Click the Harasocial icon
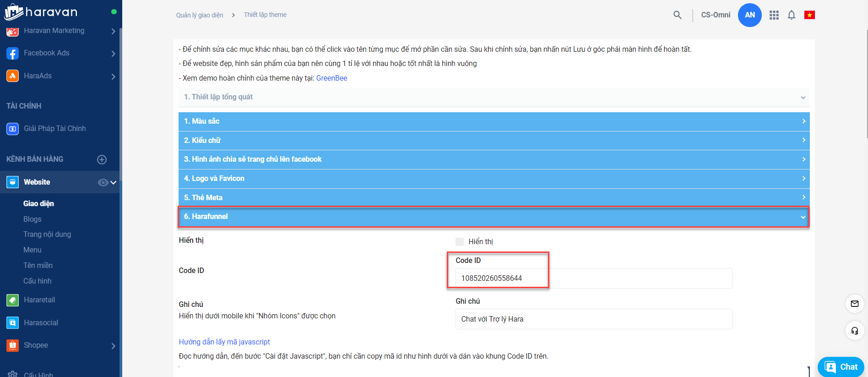Viewport: 868px width, 377px height. 12,323
